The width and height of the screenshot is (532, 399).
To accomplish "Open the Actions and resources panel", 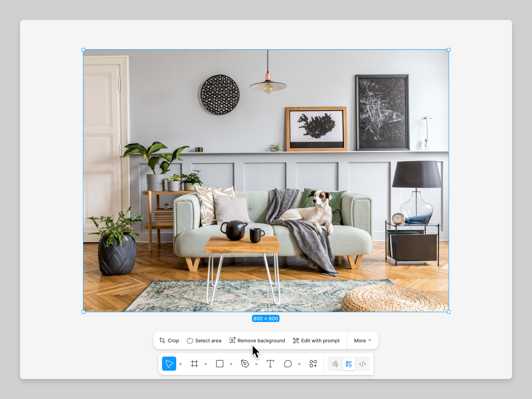I will (313, 364).
